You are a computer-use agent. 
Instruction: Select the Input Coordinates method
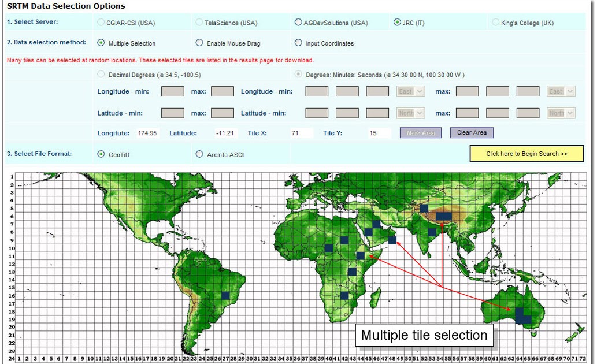(298, 42)
